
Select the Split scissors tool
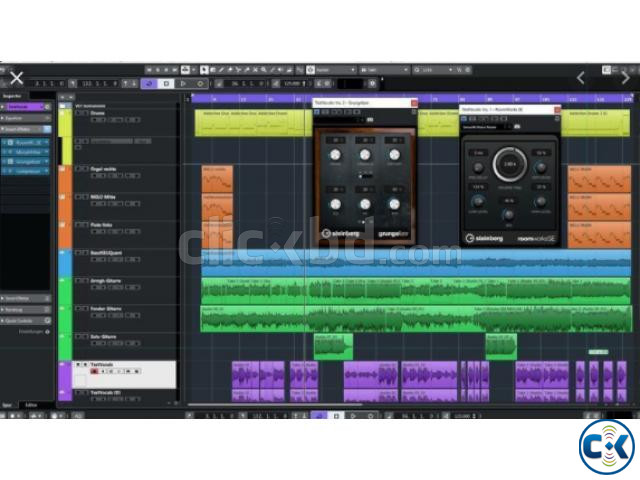[x=238, y=70]
